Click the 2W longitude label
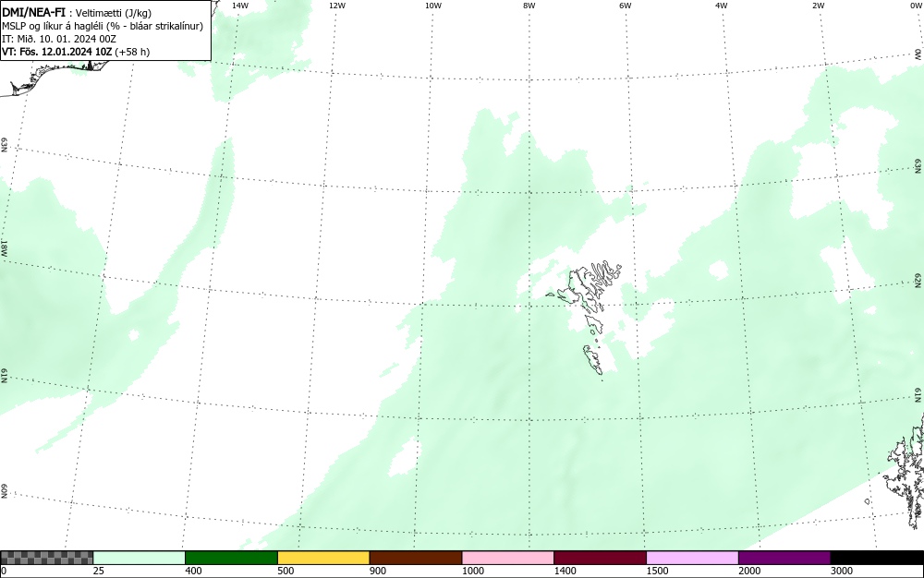The width and height of the screenshot is (924, 578). (818, 6)
